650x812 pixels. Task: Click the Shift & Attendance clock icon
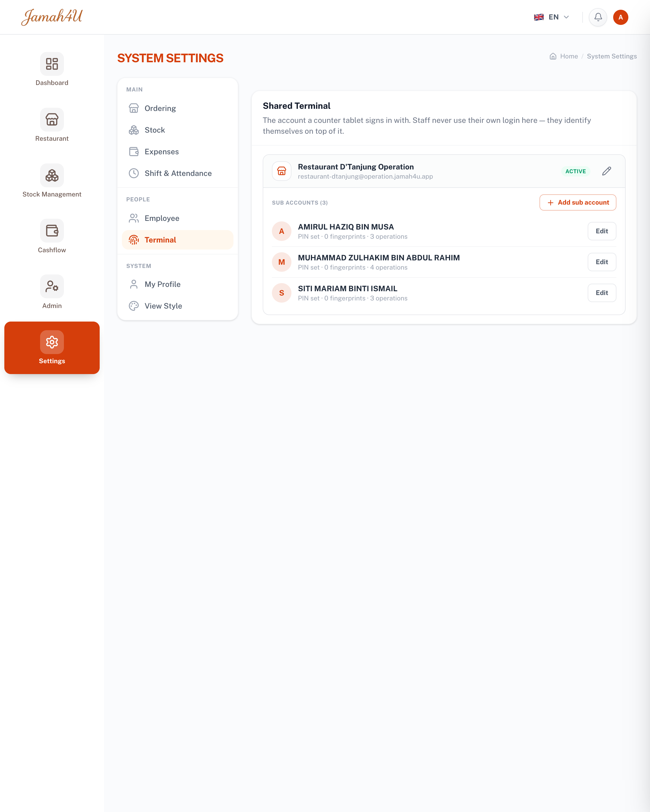click(134, 173)
